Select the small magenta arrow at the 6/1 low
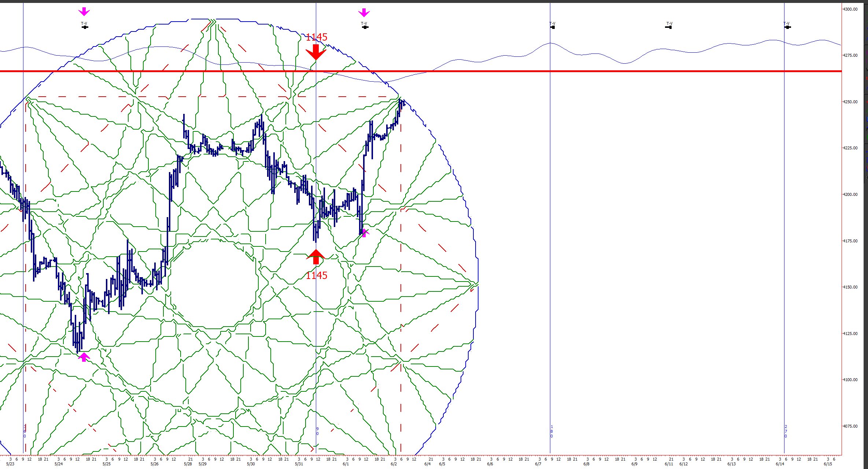 (364, 233)
